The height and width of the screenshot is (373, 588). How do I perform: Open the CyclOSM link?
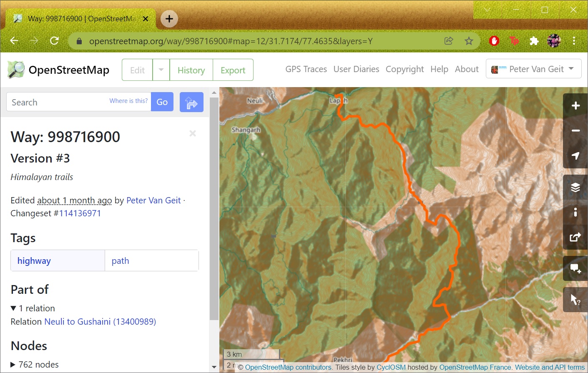(391, 367)
